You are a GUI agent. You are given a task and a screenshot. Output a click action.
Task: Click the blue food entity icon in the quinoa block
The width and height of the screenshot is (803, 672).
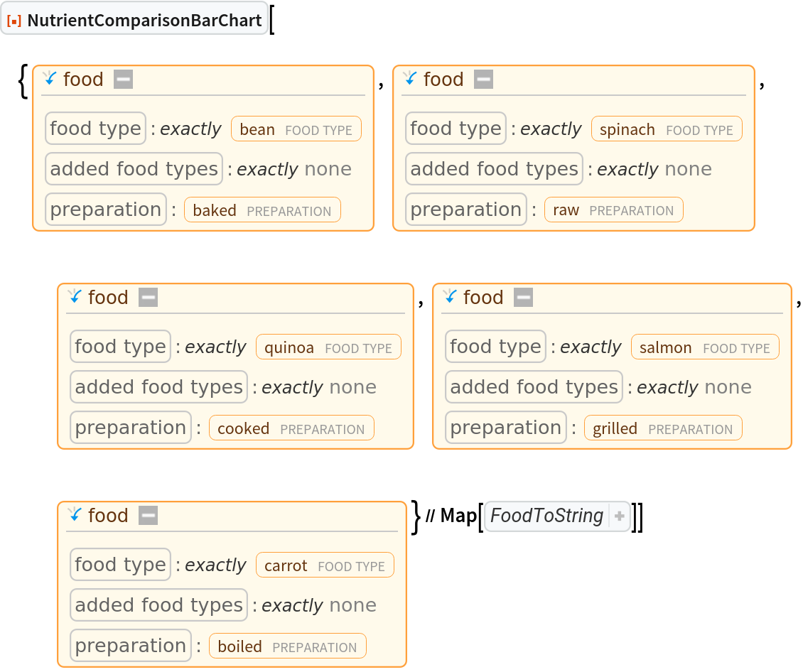click(74, 297)
